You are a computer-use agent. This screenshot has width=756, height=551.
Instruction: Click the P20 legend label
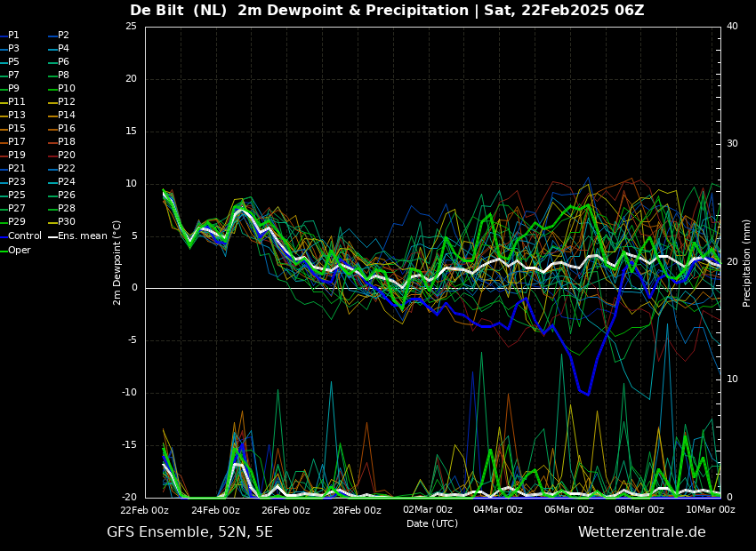(62, 156)
